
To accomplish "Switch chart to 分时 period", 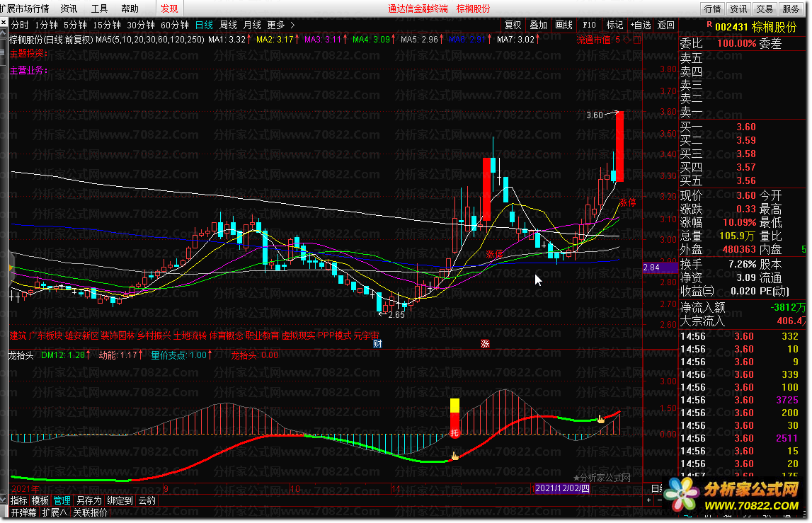I will (x=21, y=25).
